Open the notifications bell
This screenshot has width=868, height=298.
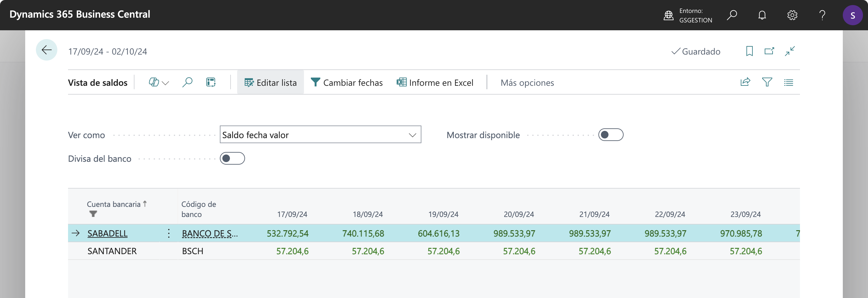[x=762, y=15]
